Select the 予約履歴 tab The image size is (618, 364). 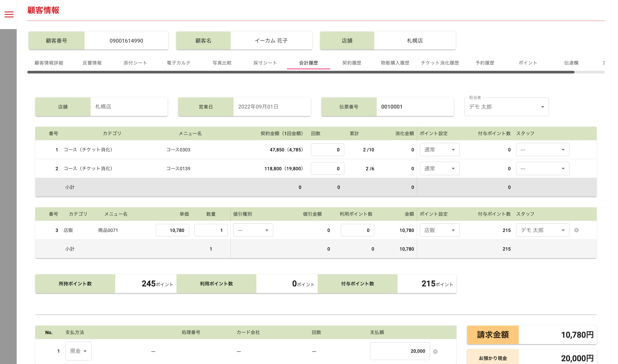click(485, 63)
